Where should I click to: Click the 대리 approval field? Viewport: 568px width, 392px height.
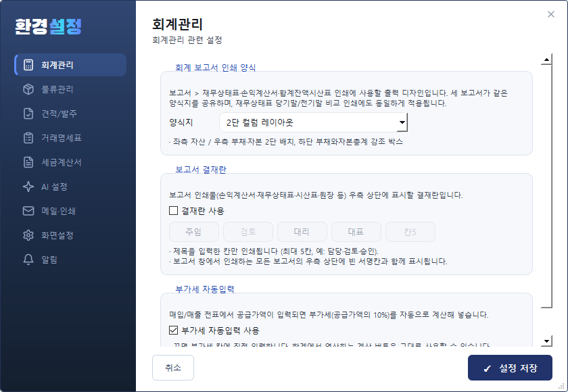(x=302, y=232)
